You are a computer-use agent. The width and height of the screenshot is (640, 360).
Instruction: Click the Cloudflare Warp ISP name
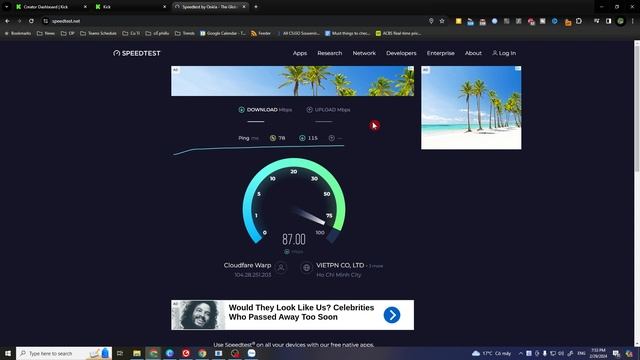pyautogui.click(x=247, y=265)
